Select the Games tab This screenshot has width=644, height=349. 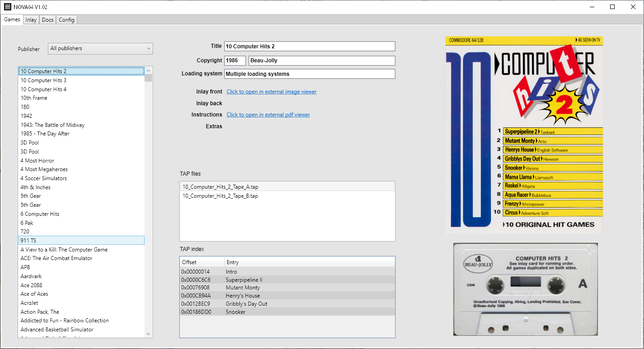pos(12,19)
